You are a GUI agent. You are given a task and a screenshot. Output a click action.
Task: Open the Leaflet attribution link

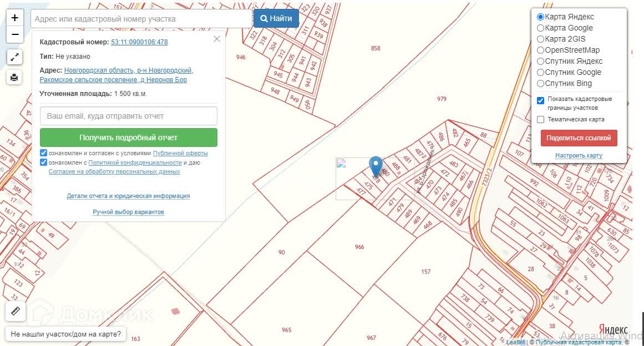point(515,342)
